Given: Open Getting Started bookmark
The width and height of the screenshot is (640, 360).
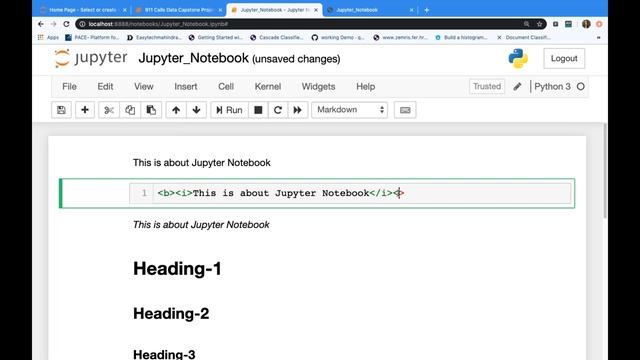Looking at the screenshot, I should (216, 38).
